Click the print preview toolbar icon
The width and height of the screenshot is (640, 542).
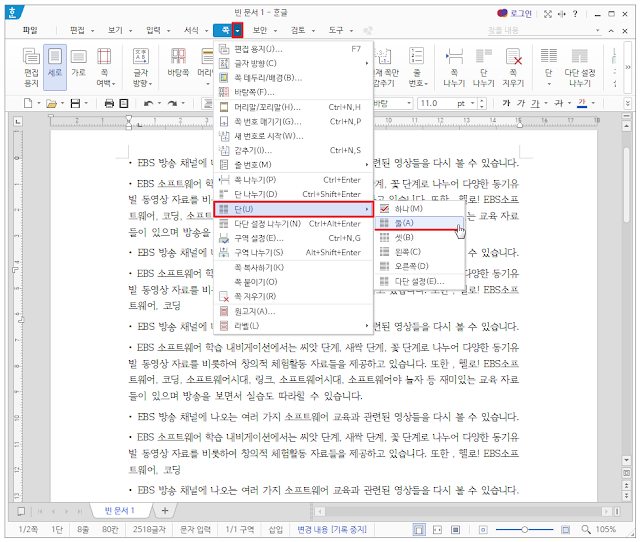(x=124, y=103)
